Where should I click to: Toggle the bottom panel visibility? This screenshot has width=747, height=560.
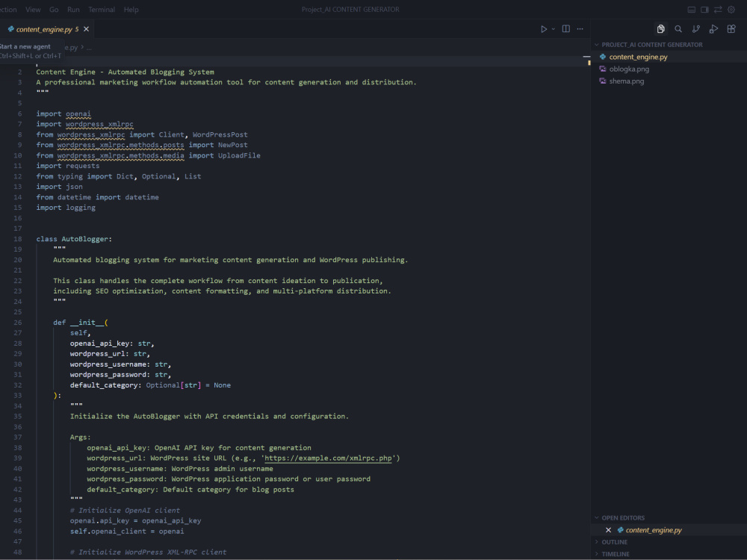tap(691, 9)
